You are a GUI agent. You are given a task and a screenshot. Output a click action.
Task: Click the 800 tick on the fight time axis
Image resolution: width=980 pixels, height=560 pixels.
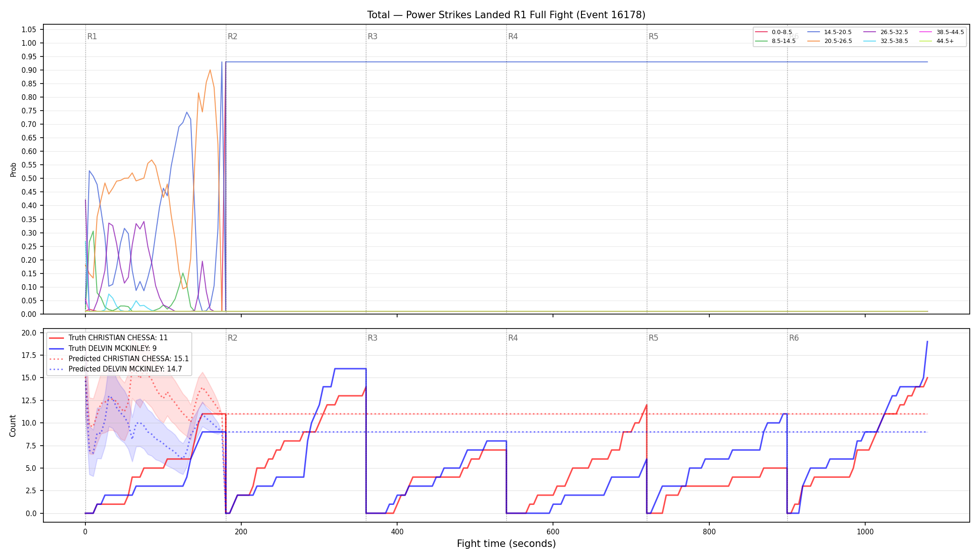coord(709,532)
